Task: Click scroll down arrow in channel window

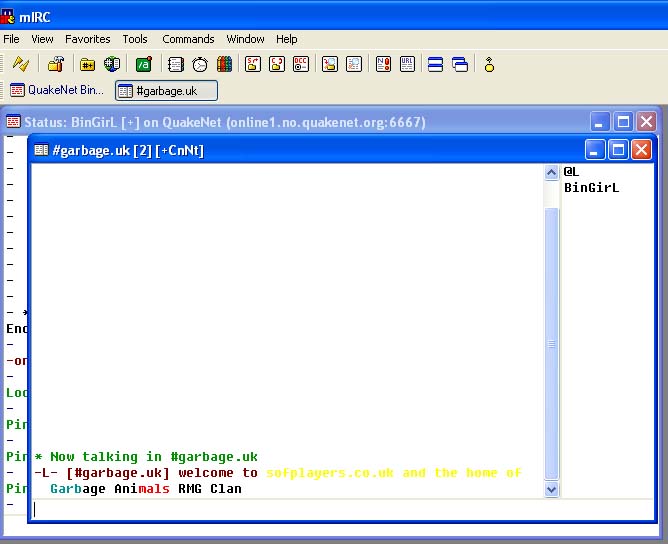Action: click(x=551, y=489)
